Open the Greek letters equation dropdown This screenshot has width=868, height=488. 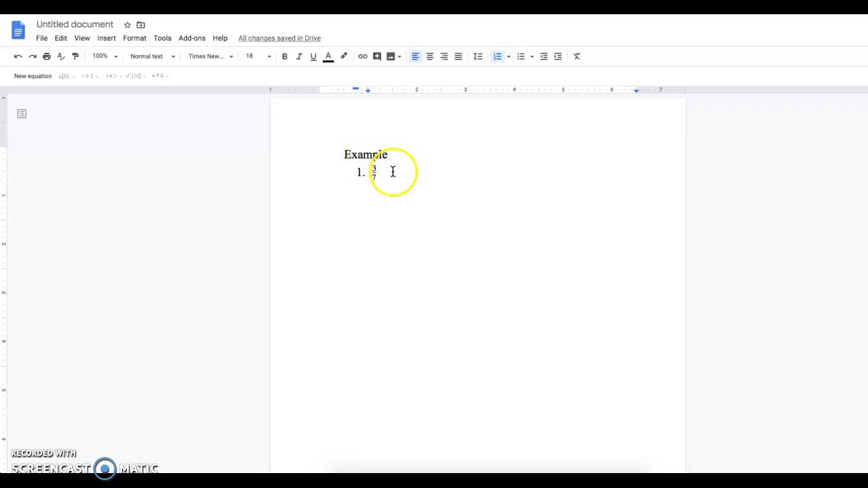(66, 76)
